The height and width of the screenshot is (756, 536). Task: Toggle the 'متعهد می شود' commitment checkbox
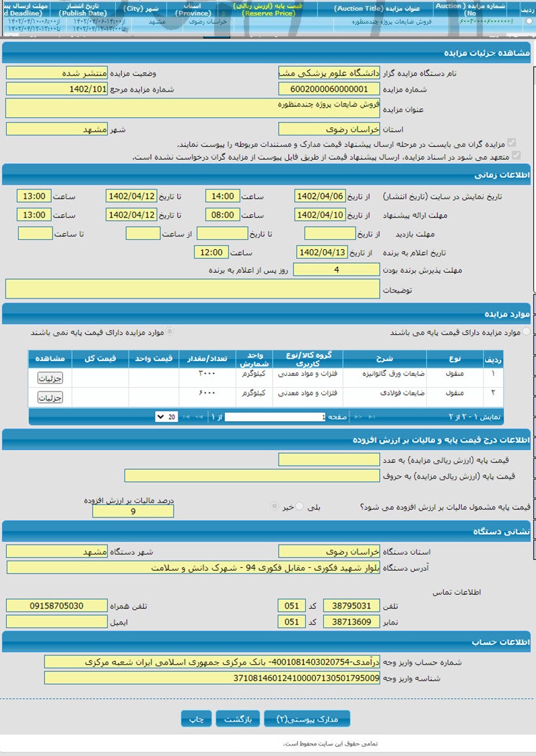click(x=516, y=156)
